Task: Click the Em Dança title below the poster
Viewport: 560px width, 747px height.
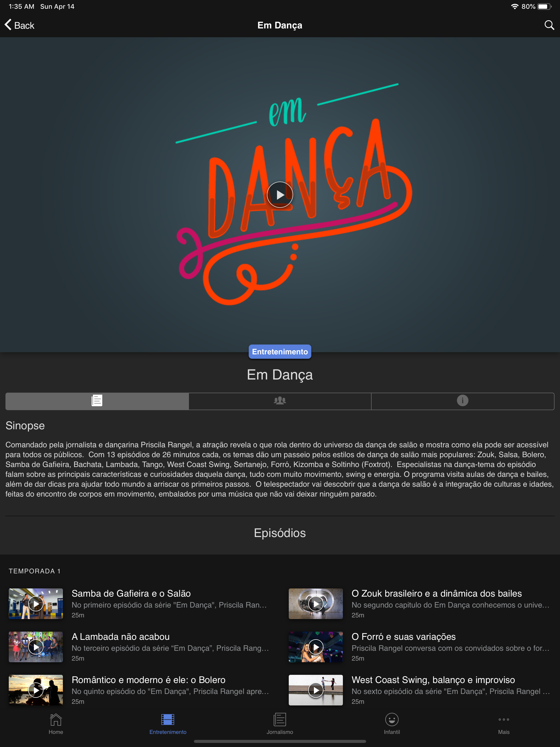Action: 280,375
